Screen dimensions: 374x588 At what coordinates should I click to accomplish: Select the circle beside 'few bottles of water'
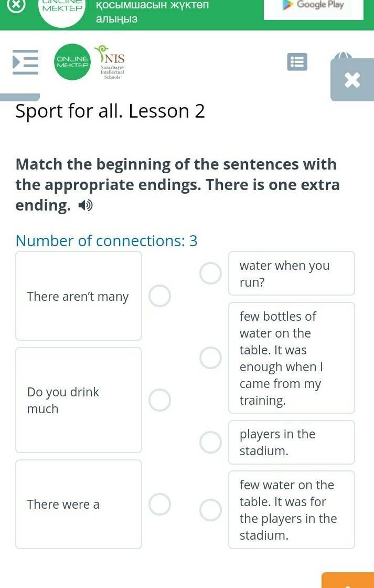pos(211,358)
